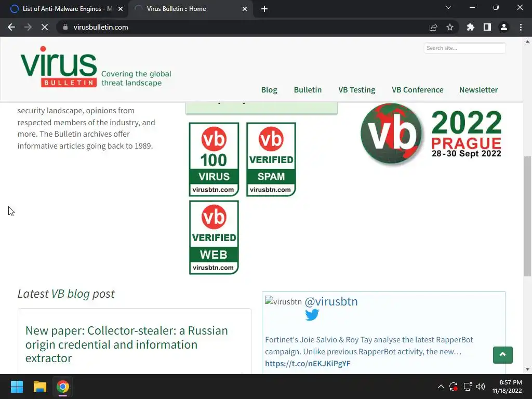Open the network tray icon

(x=468, y=387)
